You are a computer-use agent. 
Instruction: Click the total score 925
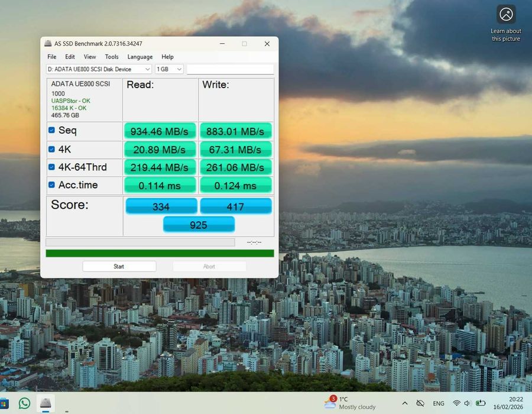(199, 225)
